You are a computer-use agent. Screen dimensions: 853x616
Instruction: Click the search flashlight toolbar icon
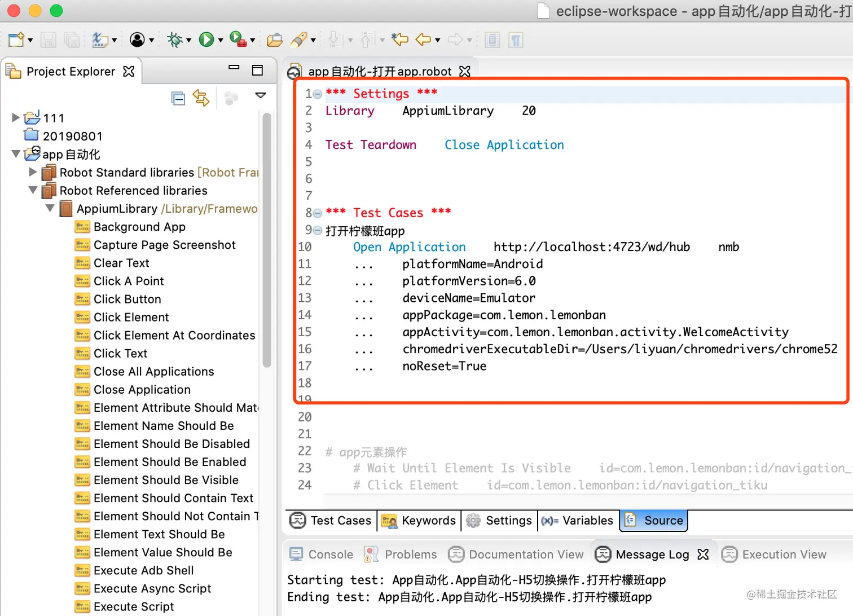pos(300,39)
